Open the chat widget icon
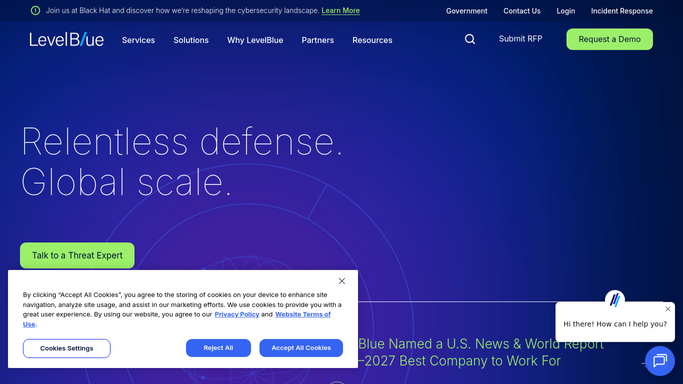This screenshot has height=384, width=683. tap(659, 360)
